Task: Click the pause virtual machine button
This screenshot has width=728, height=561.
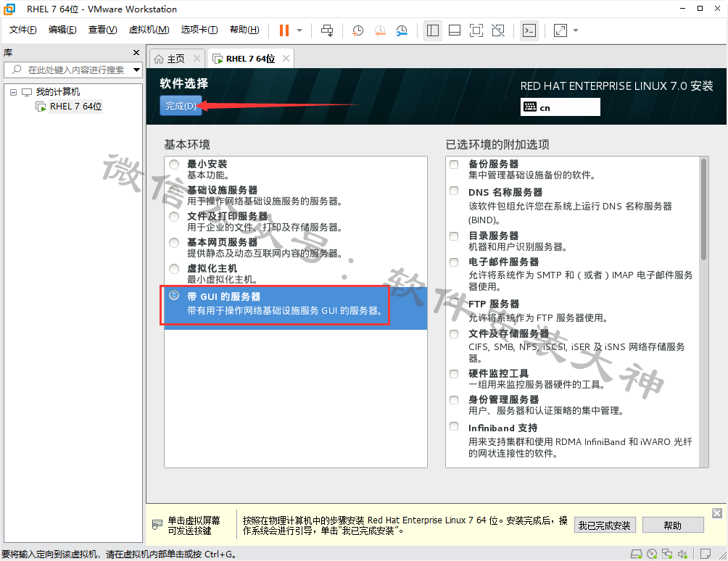Action: [x=284, y=30]
